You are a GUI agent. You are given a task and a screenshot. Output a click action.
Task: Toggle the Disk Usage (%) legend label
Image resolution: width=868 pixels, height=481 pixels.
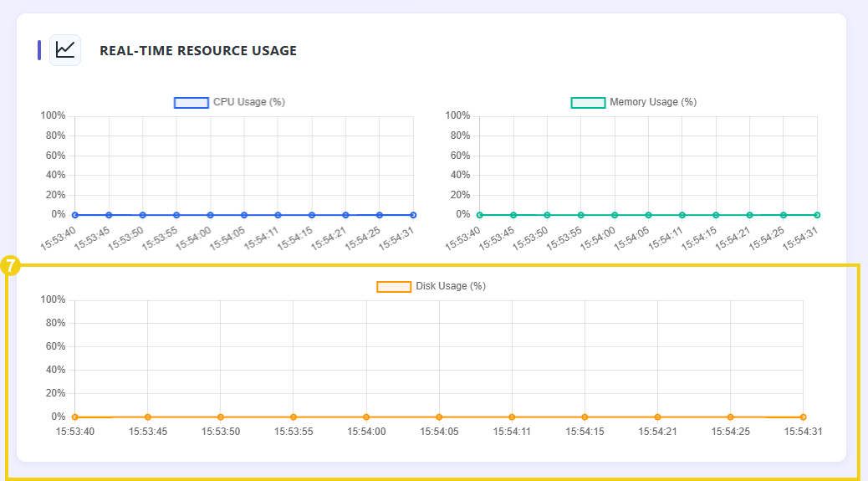coord(451,286)
